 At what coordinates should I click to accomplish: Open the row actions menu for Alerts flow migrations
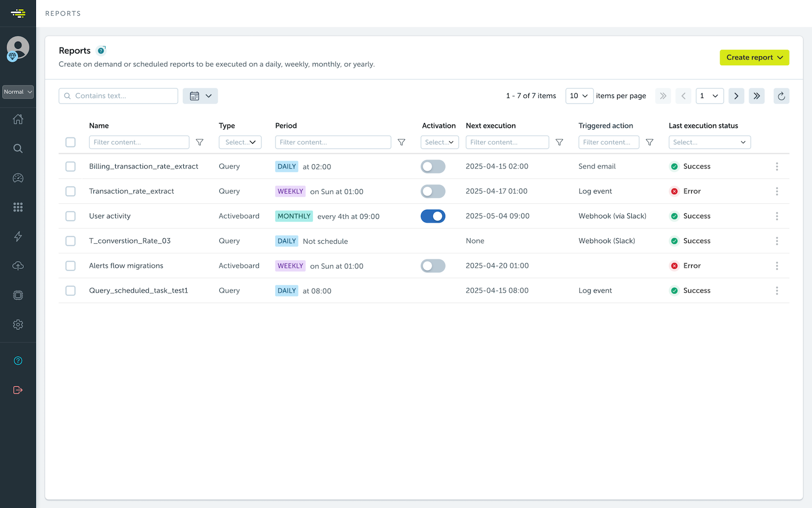click(x=777, y=266)
